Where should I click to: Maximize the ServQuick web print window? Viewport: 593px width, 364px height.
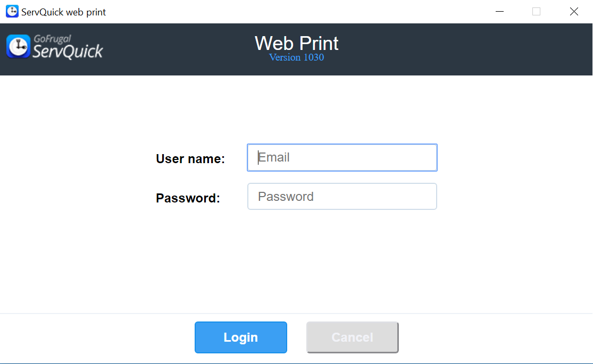536,11
